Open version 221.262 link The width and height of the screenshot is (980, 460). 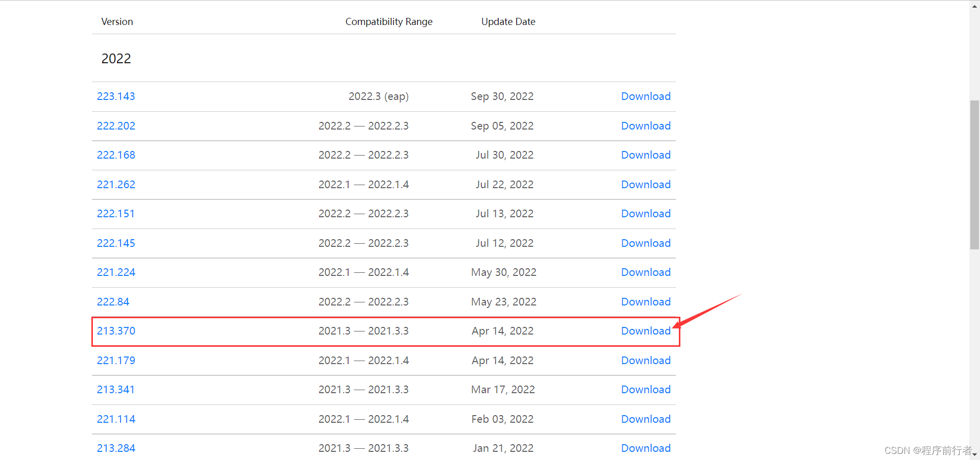pos(116,185)
